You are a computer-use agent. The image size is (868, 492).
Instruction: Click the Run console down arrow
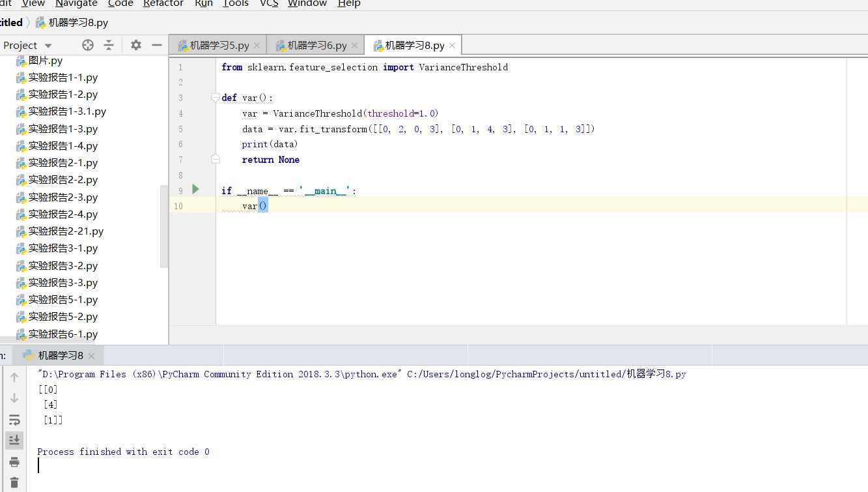click(x=14, y=398)
